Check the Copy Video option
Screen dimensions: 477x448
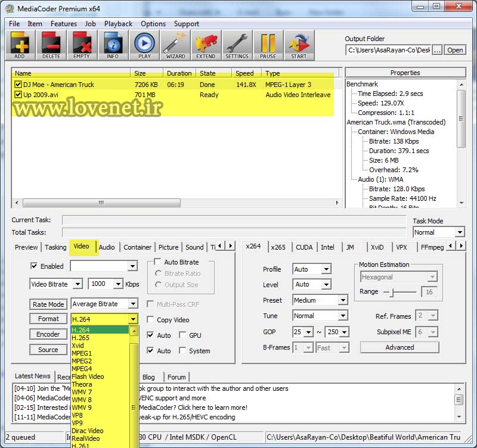click(x=150, y=319)
